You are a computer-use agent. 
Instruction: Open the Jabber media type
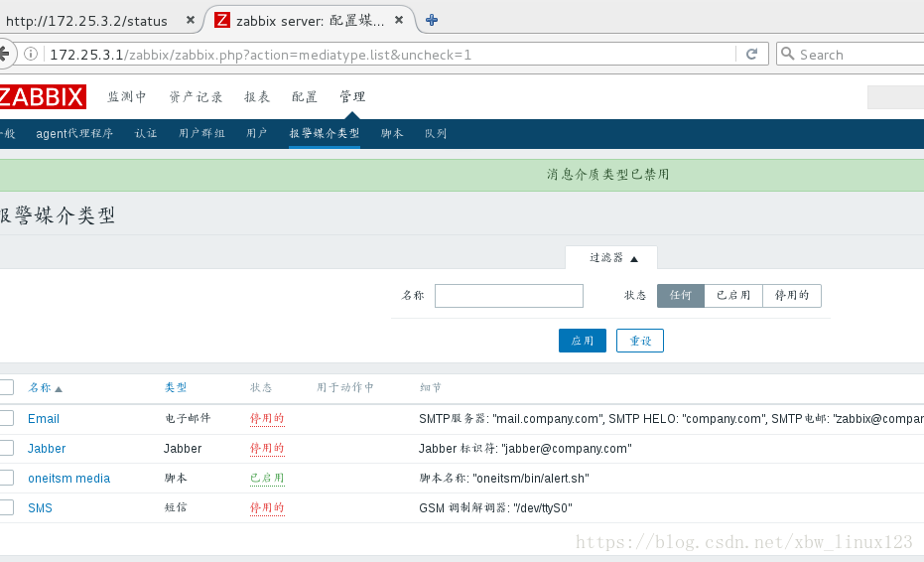(47, 448)
